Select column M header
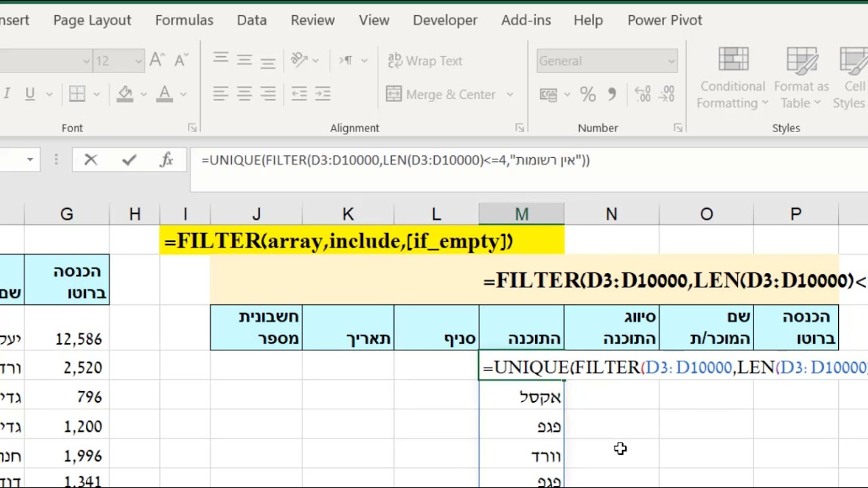The image size is (868, 488). [x=521, y=214]
